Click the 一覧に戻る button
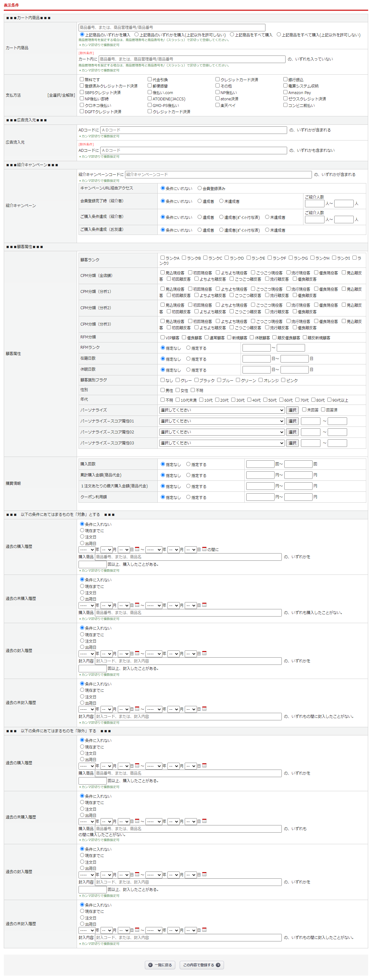371x980 pixels. pyautogui.click(x=160, y=965)
